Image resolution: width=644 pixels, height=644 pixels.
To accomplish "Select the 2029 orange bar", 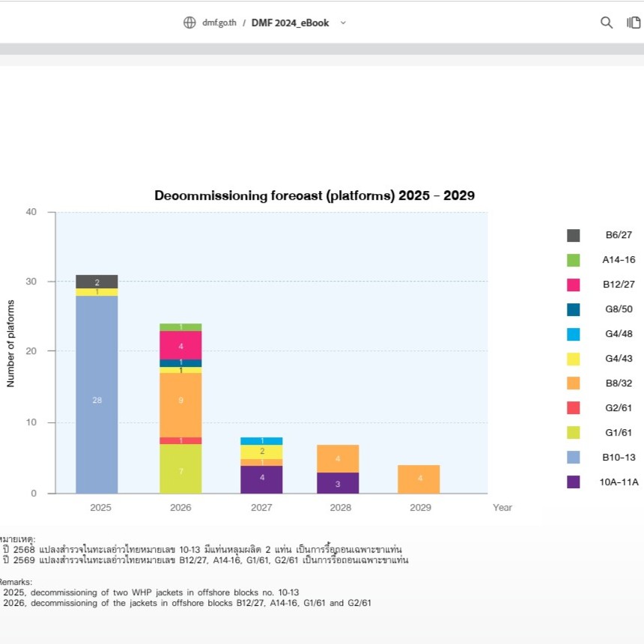I will 419,479.
